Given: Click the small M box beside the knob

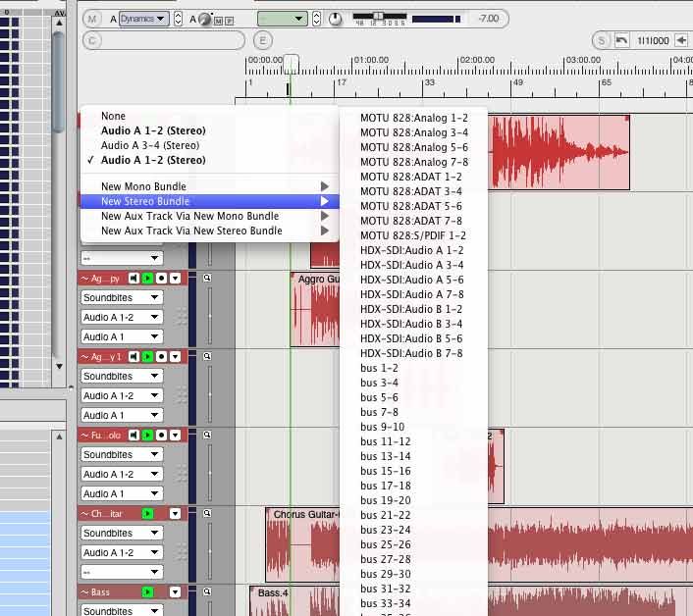Looking at the screenshot, I should [x=218, y=21].
